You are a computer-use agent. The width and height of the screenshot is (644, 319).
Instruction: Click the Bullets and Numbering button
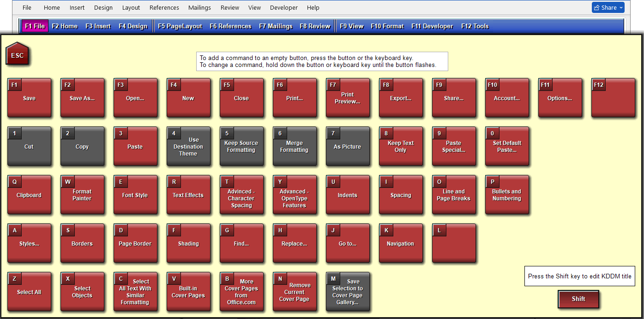point(507,195)
